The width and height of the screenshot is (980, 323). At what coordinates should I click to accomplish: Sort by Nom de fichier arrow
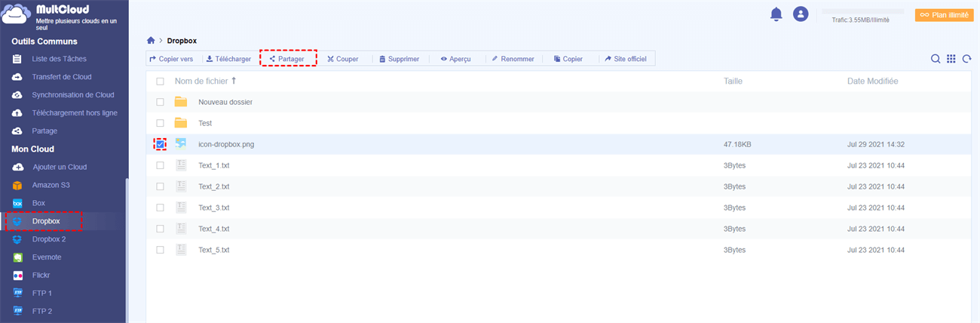(234, 81)
